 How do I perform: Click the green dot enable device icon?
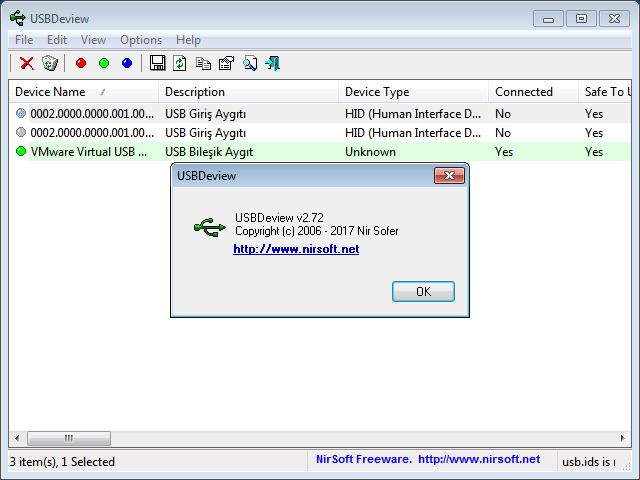(x=104, y=63)
